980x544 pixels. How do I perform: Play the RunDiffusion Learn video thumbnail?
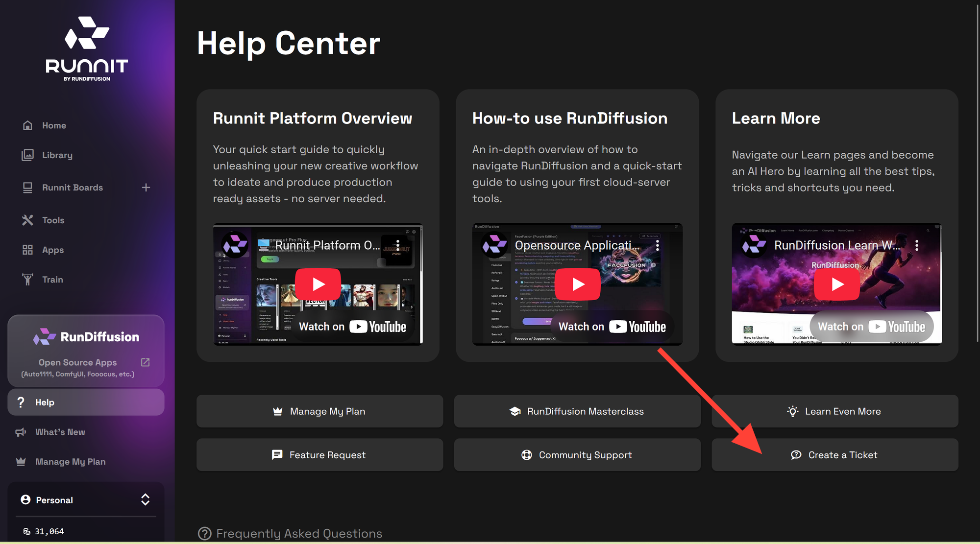click(836, 284)
